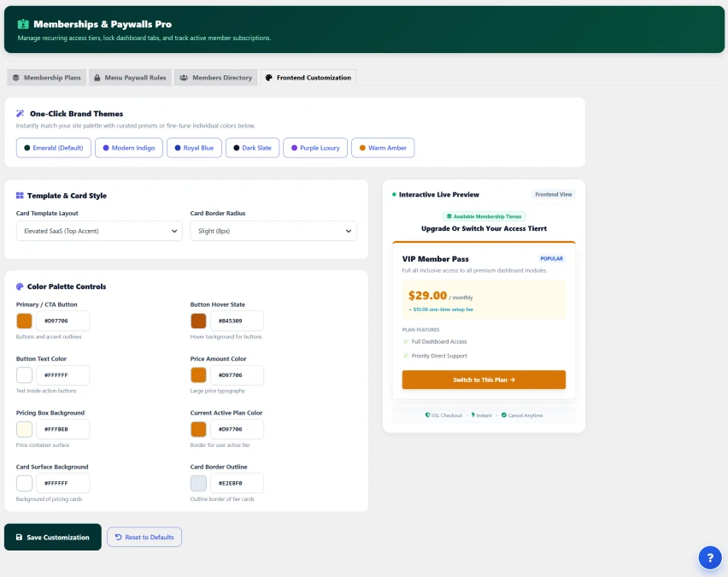Click the layers icon in Available Membership Tiers badge
Screen dimensions: 728x577
449,216
